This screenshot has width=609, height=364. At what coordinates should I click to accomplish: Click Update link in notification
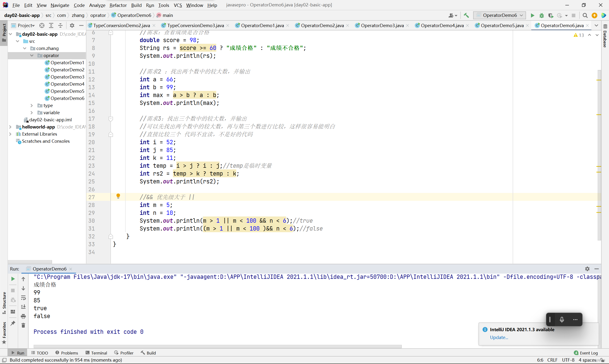pyautogui.click(x=499, y=337)
